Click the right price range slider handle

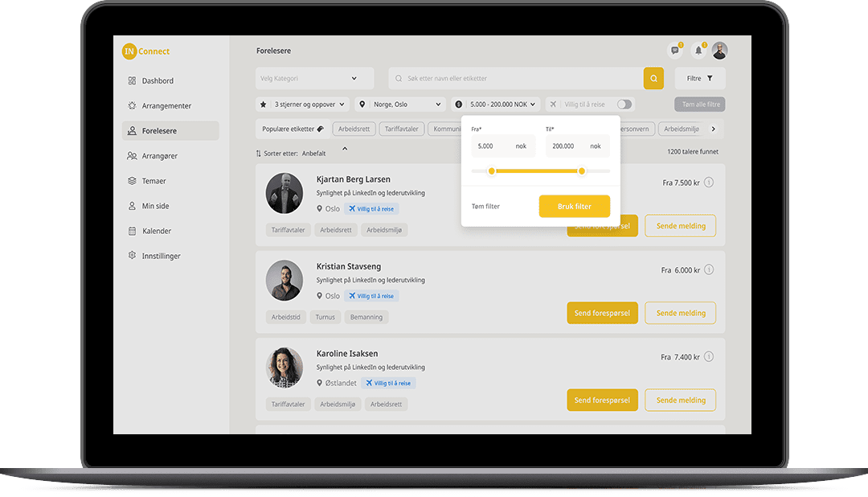pyautogui.click(x=582, y=170)
